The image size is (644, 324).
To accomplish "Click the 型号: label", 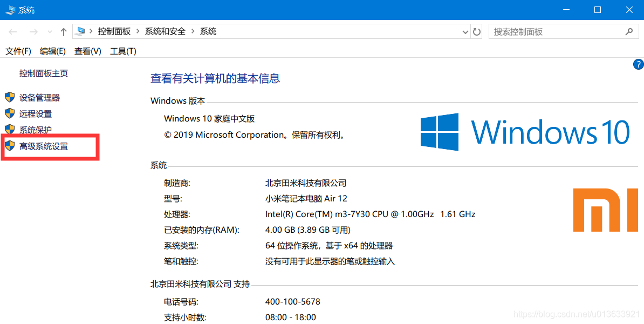I will point(173,199).
